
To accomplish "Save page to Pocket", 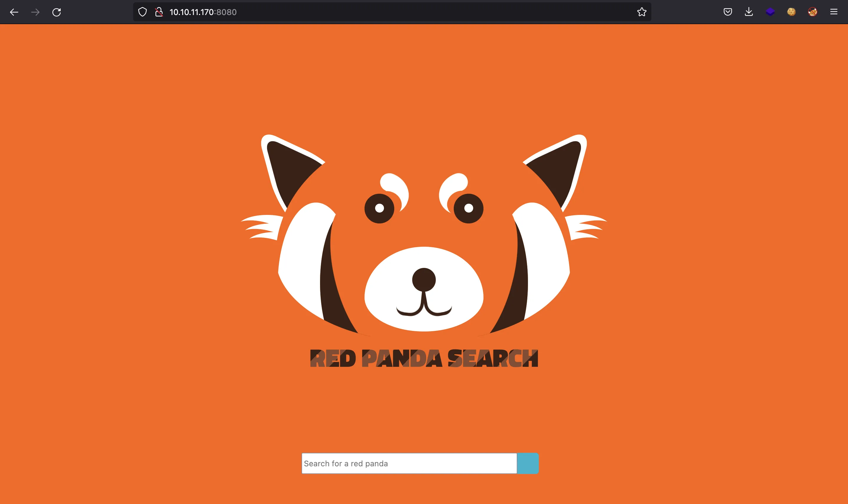I will tap(728, 12).
